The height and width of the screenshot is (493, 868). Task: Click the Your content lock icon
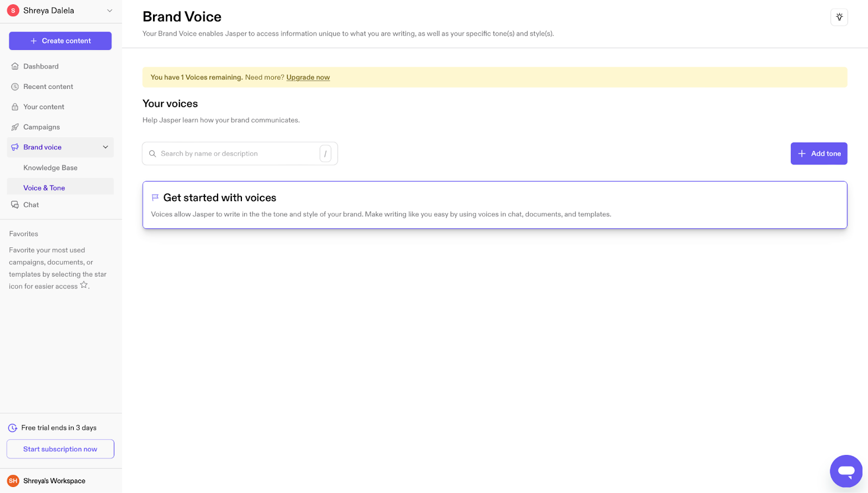15,107
